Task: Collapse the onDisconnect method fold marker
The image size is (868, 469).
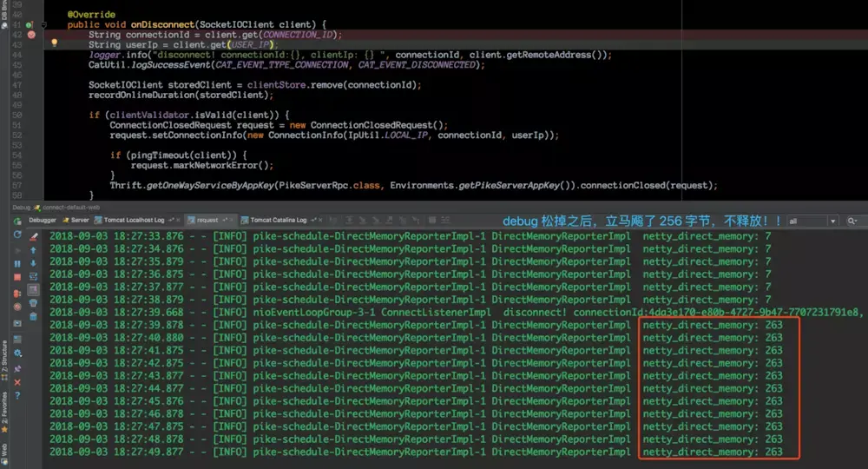Action: tap(43, 24)
